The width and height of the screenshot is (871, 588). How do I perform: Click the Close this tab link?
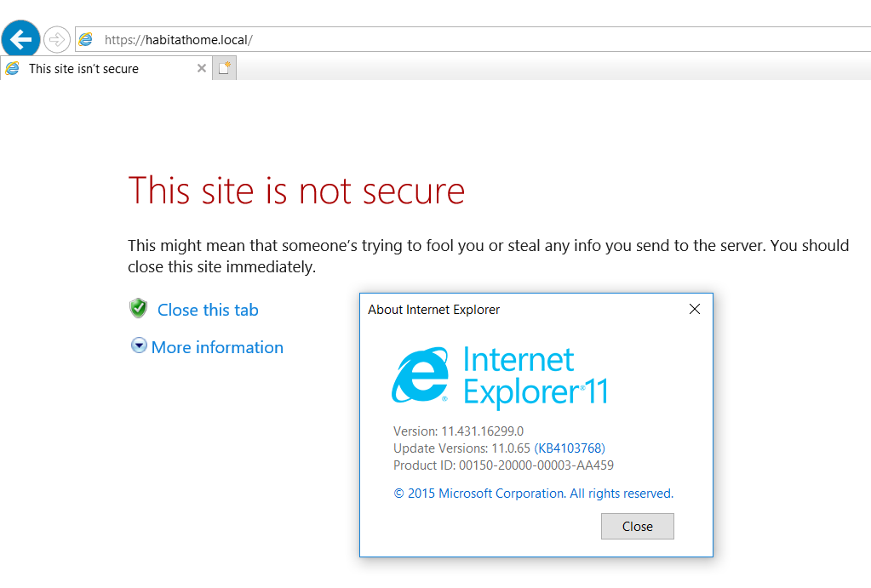pyautogui.click(x=207, y=309)
